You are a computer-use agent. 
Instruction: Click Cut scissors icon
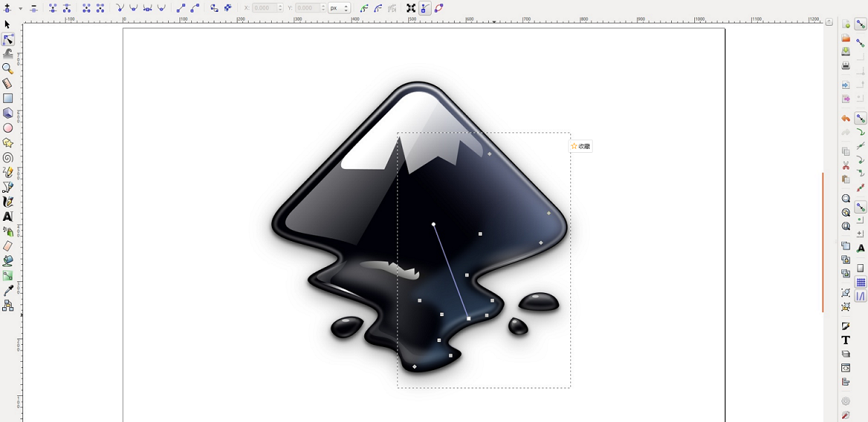coord(846,165)
